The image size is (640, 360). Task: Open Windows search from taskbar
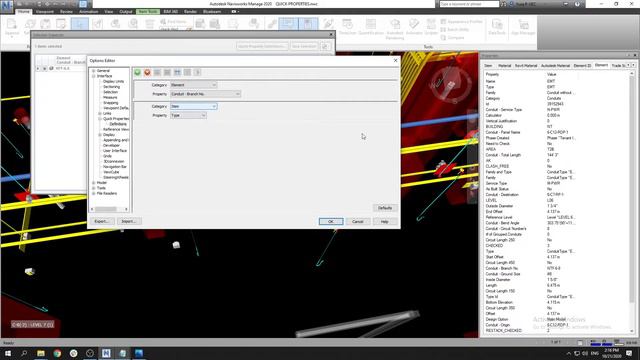[24, 353]
